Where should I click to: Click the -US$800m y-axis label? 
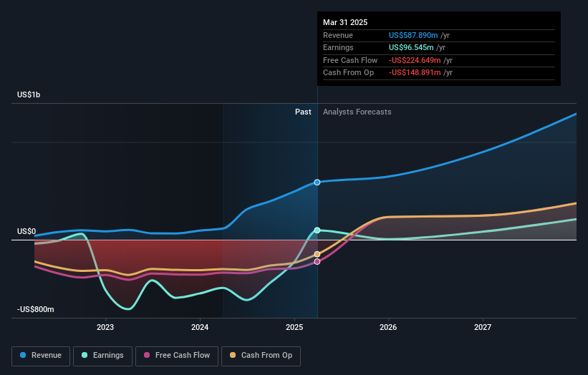[x=36, y=309]
